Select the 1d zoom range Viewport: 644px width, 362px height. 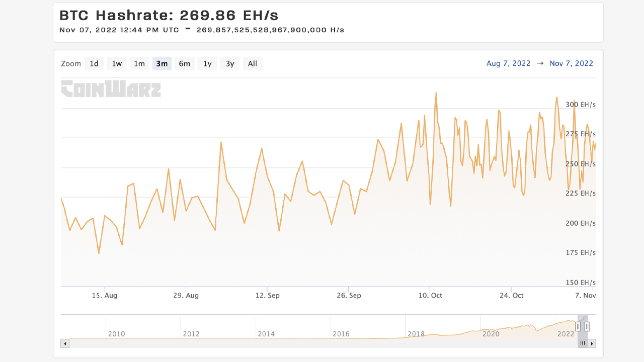pos(94,64)
